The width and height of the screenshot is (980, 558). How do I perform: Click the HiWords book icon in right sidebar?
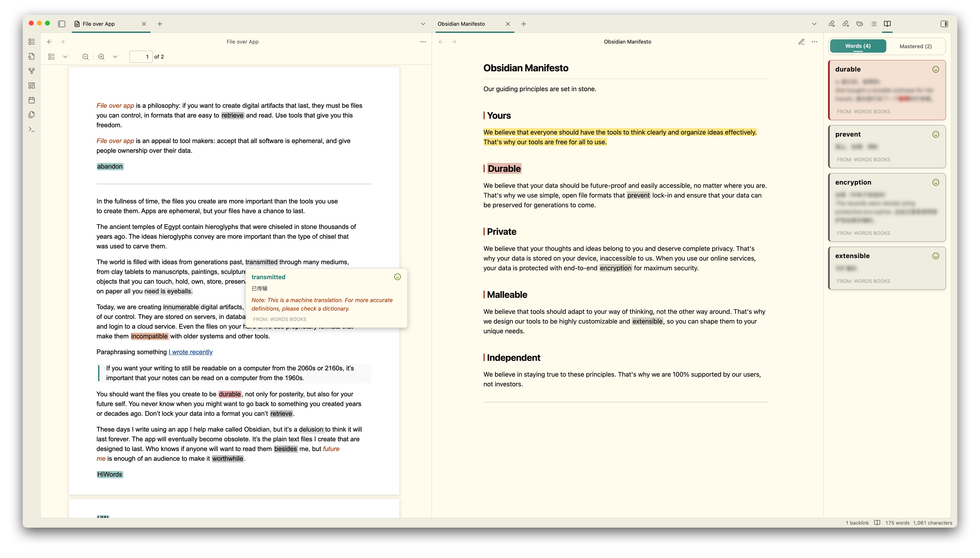(887, 24)
